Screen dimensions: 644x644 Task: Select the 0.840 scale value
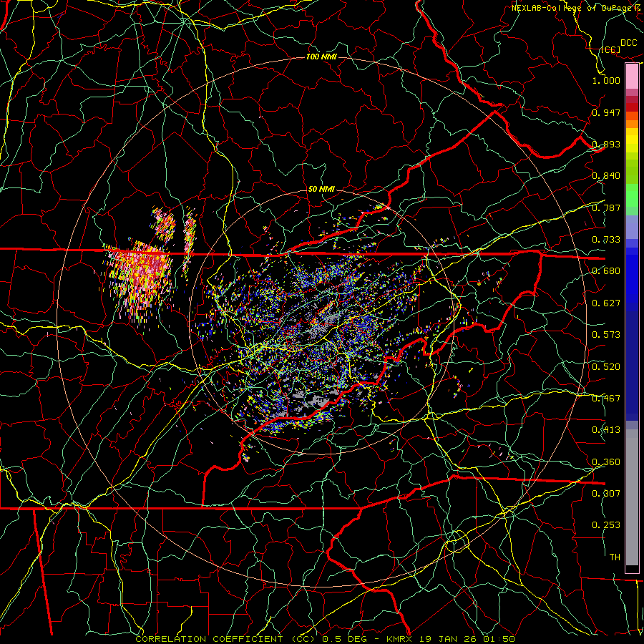[x=606, y=176]
